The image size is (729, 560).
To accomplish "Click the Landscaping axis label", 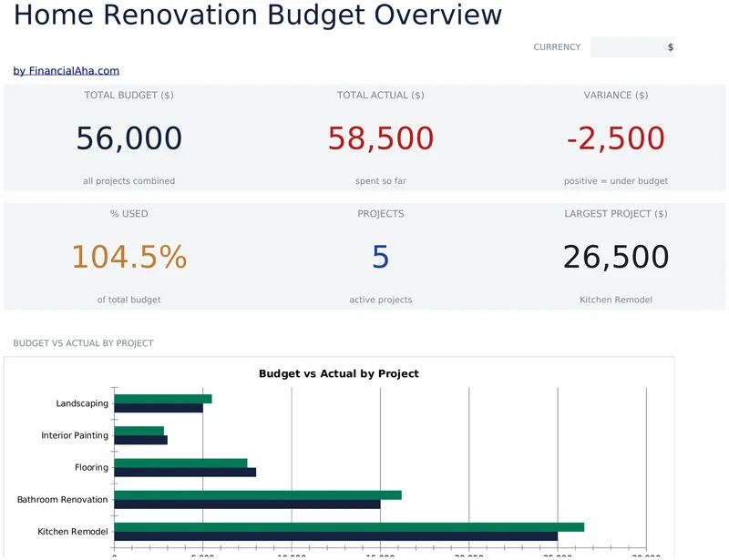I will coord(82,403).
